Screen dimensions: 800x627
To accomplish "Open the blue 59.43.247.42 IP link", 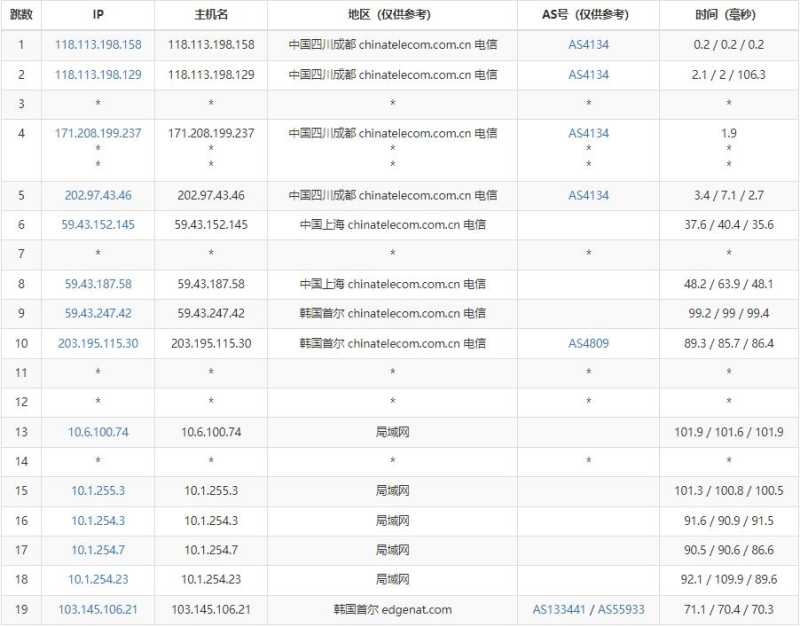I will pyautogui.click(x=98, y=313).
